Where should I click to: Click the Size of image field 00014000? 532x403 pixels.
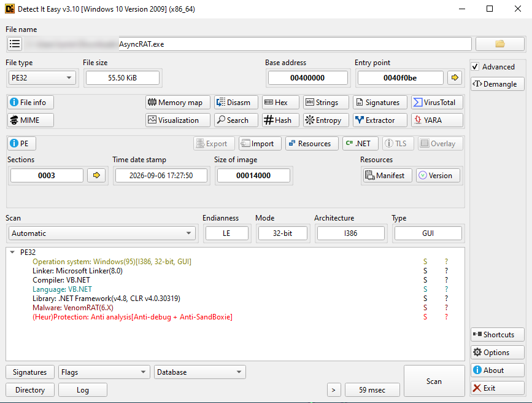253,175
